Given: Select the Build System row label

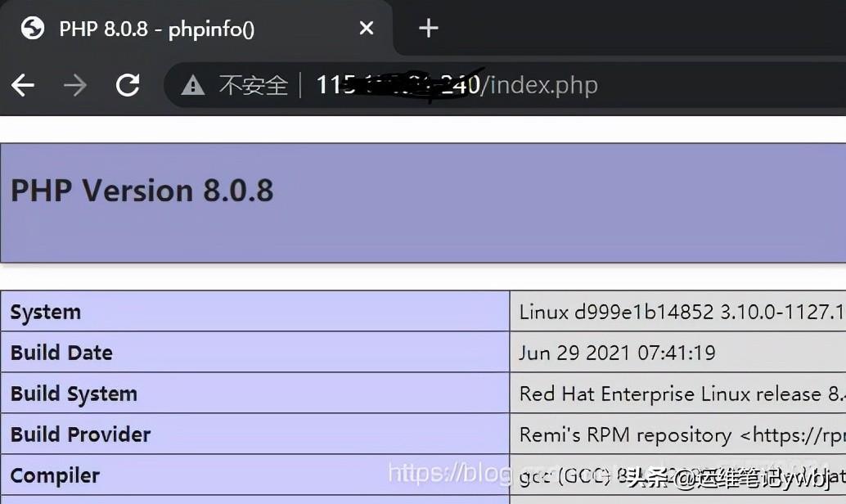Looking at the screenshot, I should [74, 394].
